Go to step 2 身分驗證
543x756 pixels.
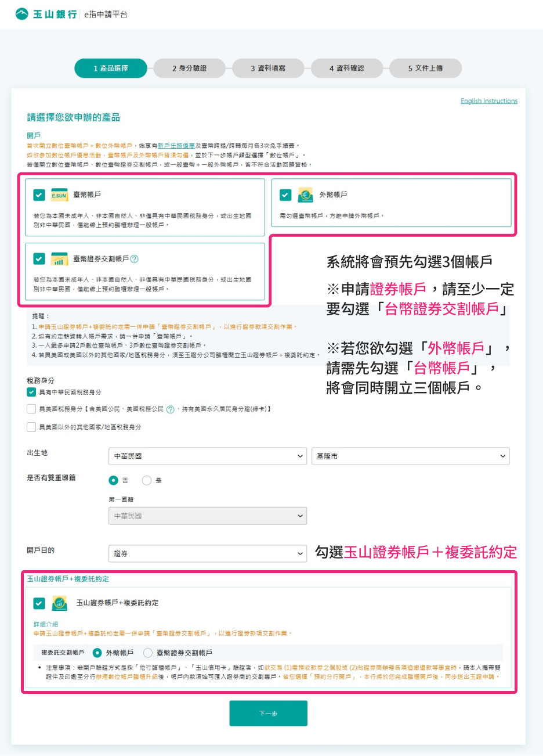coord(190,68)
